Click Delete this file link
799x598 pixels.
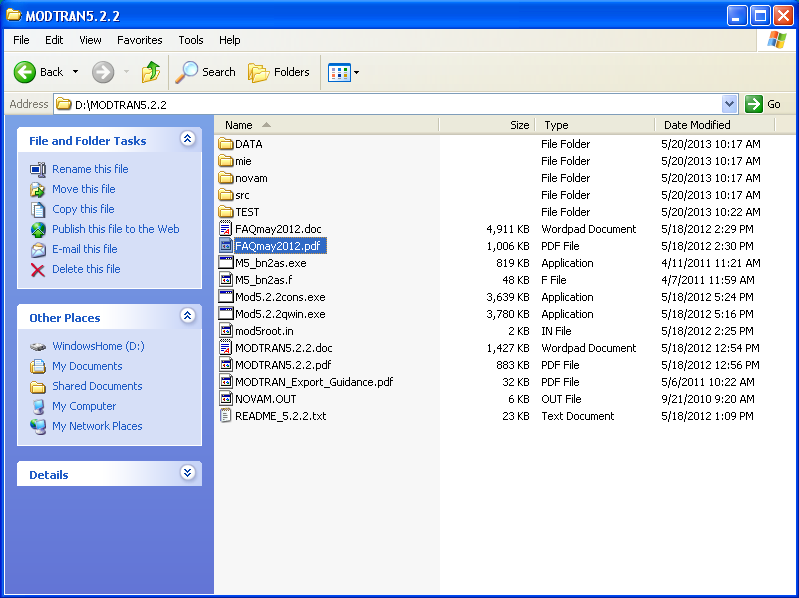[86, 269]
